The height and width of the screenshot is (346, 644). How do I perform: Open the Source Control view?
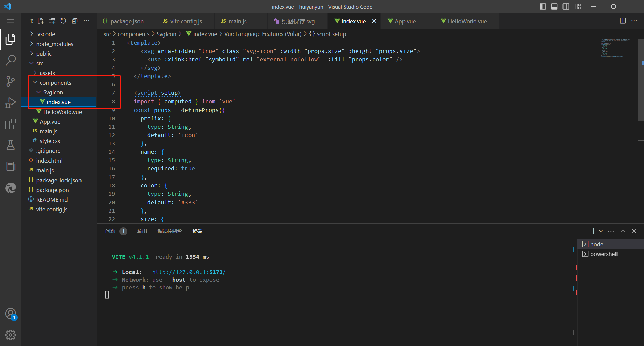tap(11, 81)
